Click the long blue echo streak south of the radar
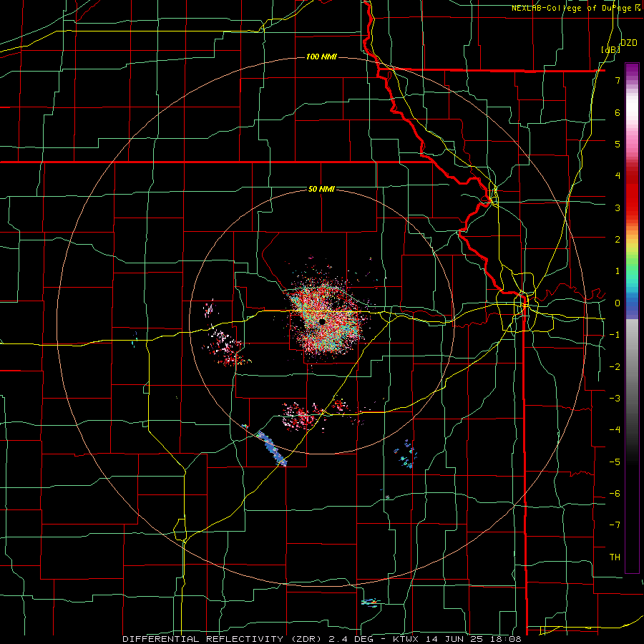644x644 pixels. (271, 448)
